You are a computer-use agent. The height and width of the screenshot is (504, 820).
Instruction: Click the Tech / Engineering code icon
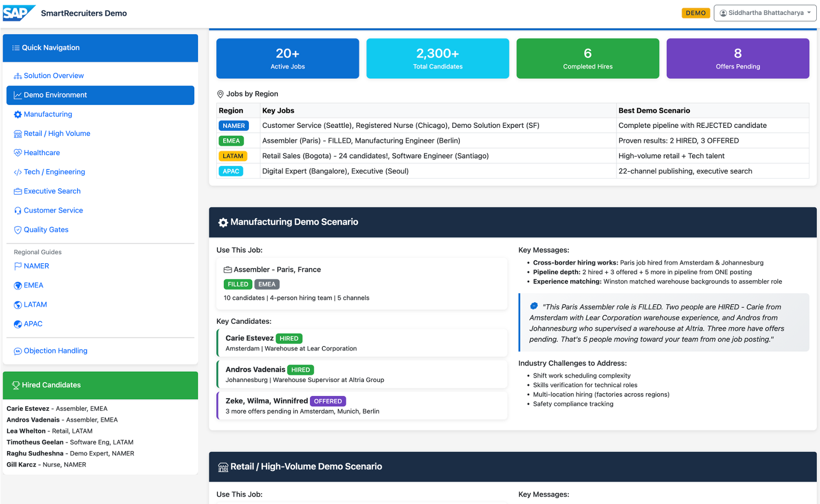coord(18,172)
